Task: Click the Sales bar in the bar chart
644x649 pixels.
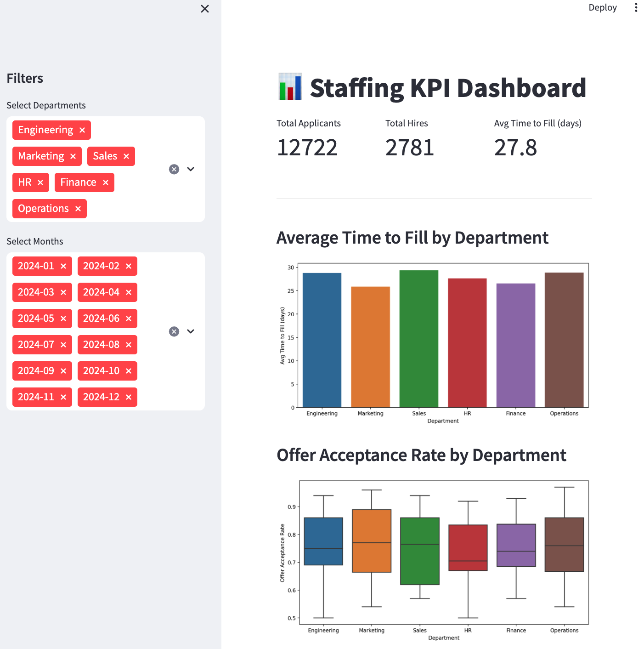Action: [x=419, y=339]
